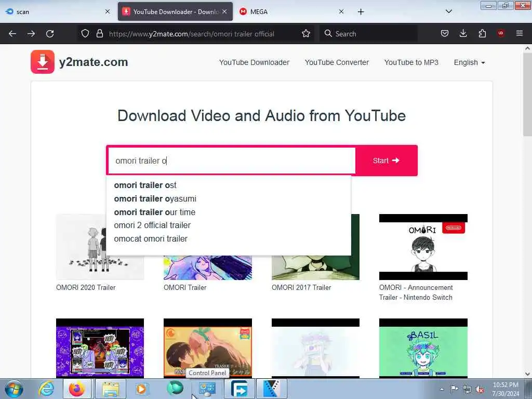Open the taskbar clock and date
Image resolution: width=532 pixels, height=399 pixels.
pyautogui.click(x=505, y=389)
